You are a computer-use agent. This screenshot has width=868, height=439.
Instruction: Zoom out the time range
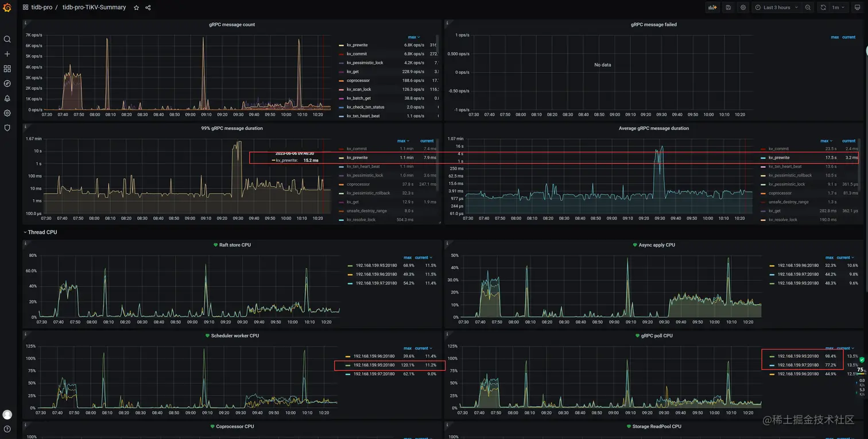point(808,7)
